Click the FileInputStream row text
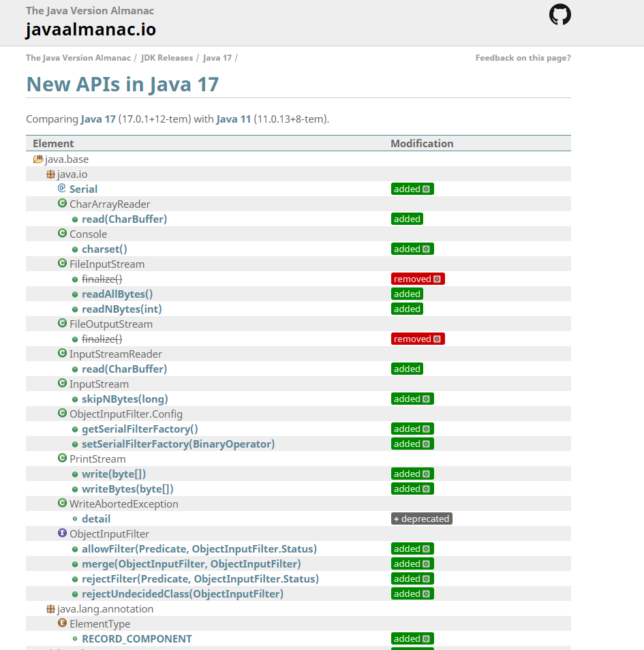Screen dimensions: 644x650 pyautogui.click(x=107, y=264)
